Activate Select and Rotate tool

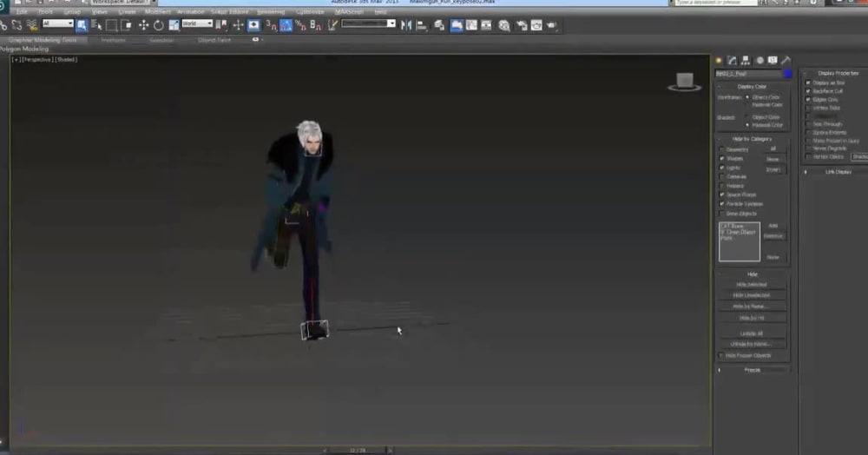point(158,25)
